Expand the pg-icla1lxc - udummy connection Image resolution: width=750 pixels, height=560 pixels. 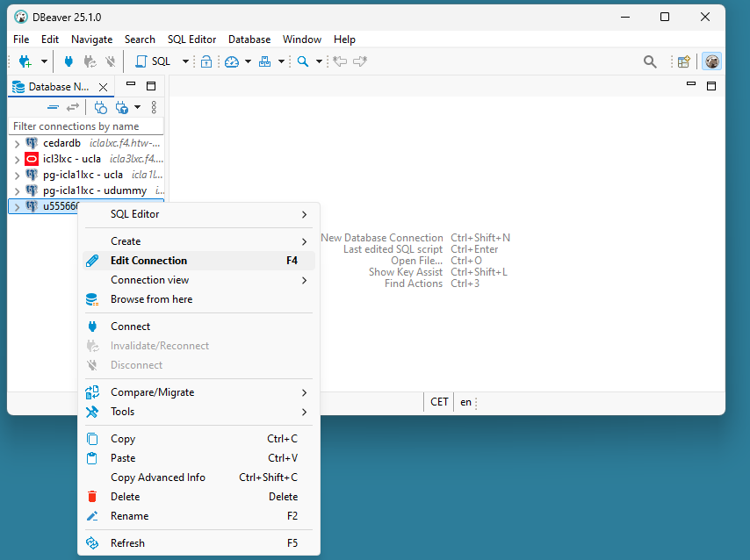[x=17, y=190]
